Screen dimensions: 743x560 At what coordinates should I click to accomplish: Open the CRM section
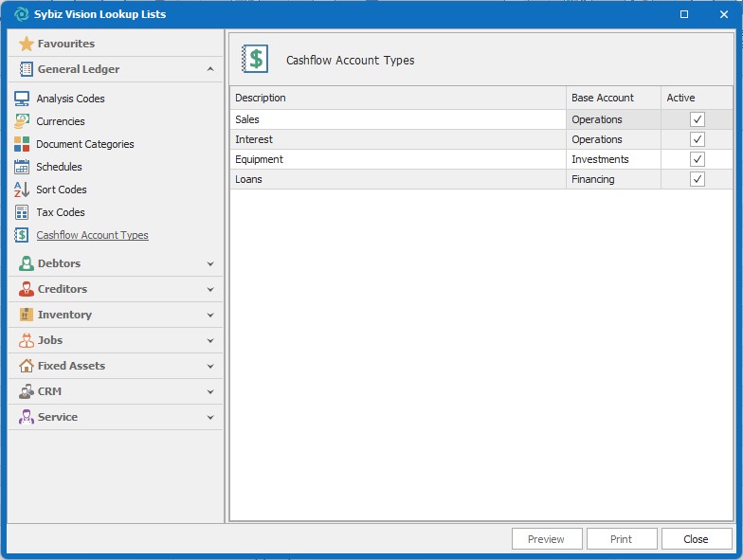[49, 391]
